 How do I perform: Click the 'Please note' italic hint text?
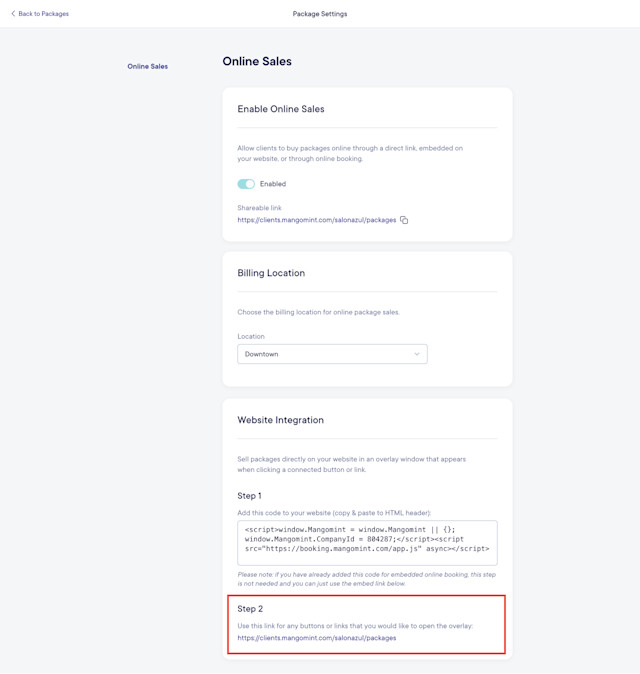[367, 579]
